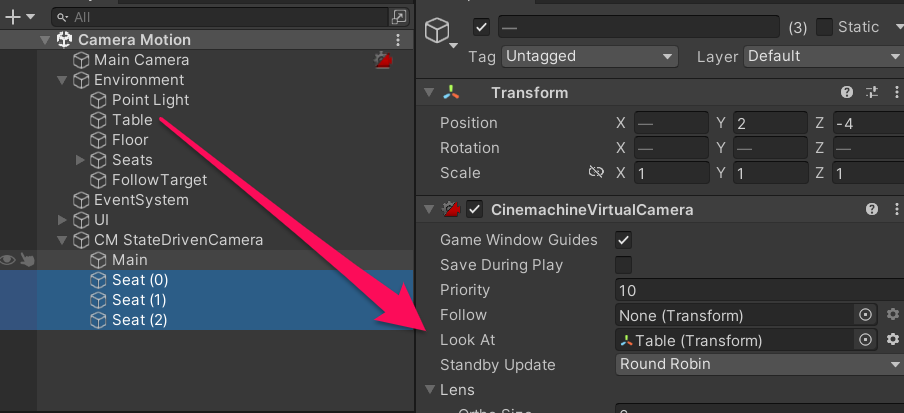Enable the Save During Play checkbox
The height and width of the screenshot is (413, 904).
click(x=624, y=265)
